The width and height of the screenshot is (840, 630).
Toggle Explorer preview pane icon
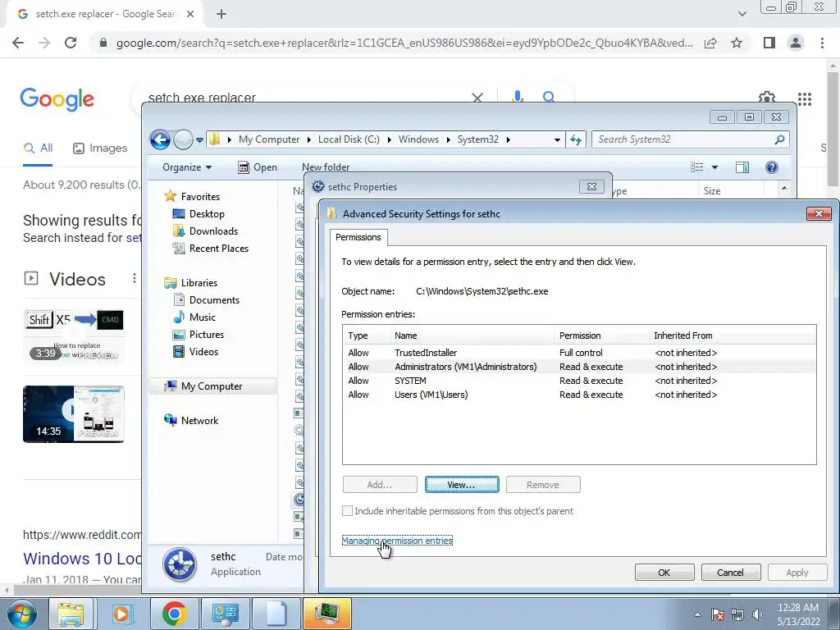coord(742,167)
